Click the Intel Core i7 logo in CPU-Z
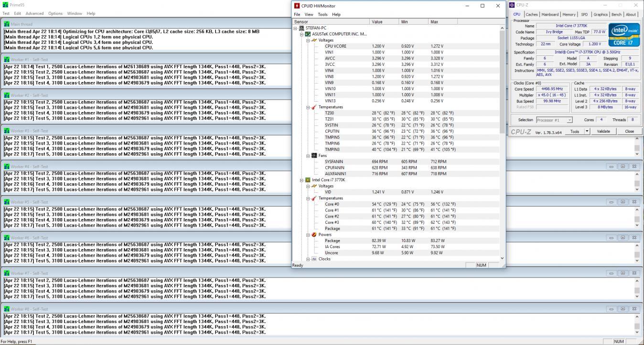 point(623,35)
